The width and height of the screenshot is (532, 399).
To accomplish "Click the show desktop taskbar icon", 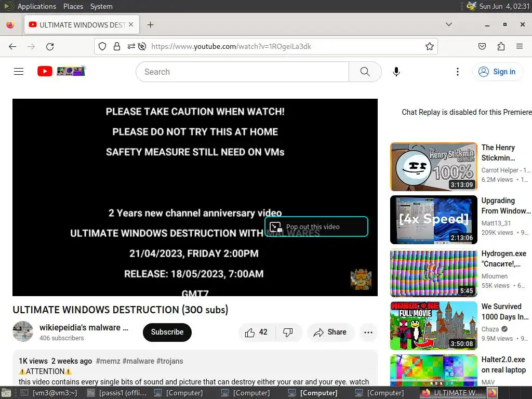I will click(6, 393).
